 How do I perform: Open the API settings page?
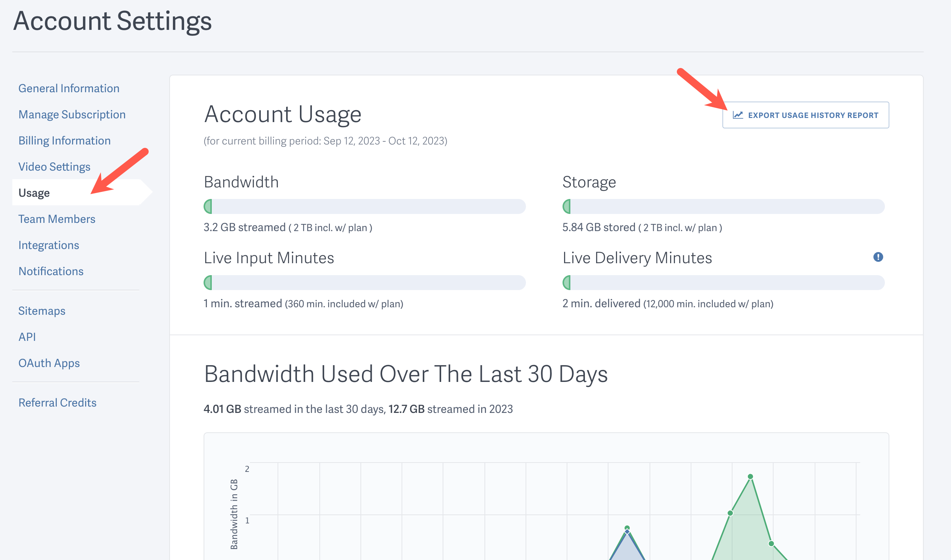coord(27,337)
